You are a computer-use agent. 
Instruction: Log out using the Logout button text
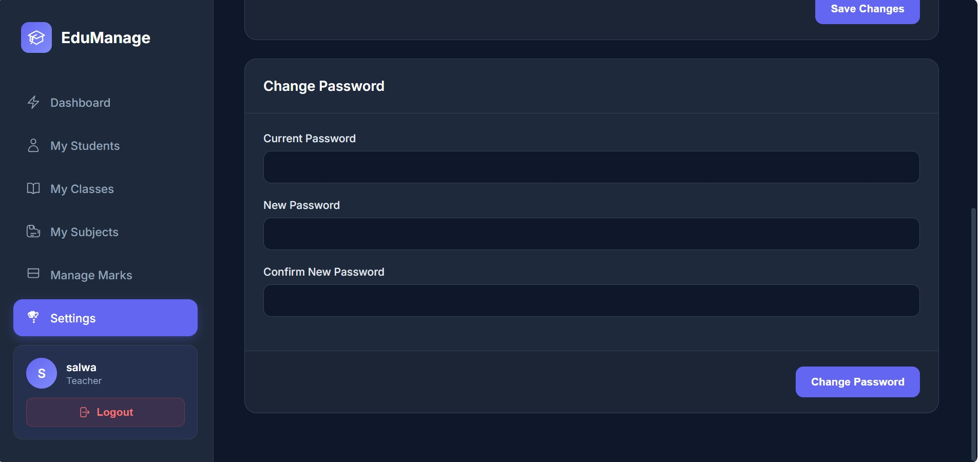pos(114,412)
